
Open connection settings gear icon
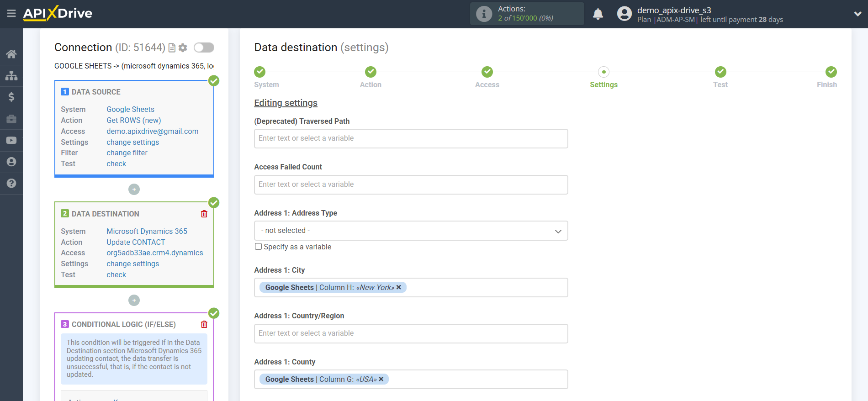[x=183, y=47]
